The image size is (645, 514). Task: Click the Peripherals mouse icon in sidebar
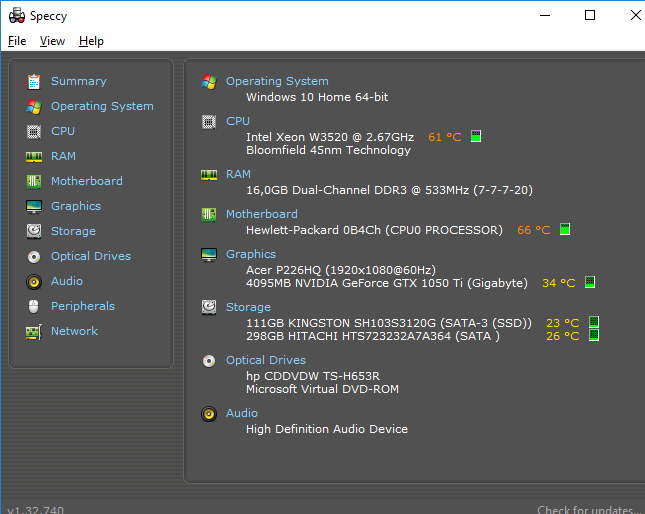coord(34,306)
